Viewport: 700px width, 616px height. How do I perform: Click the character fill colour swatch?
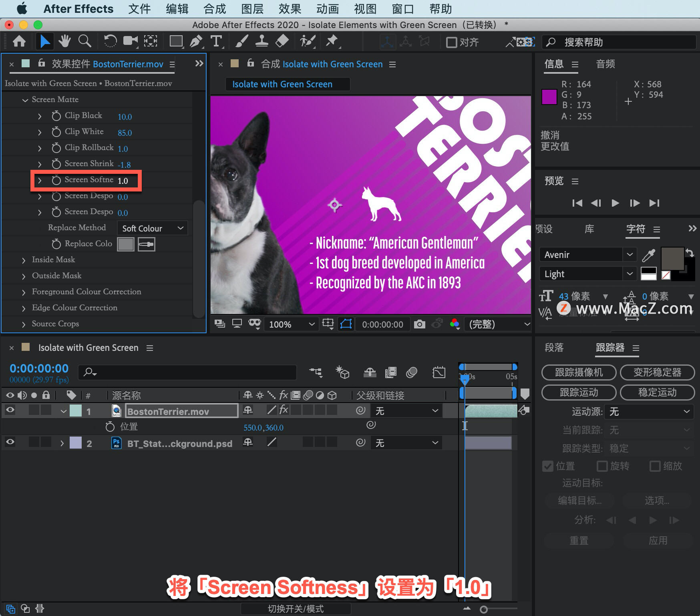(x=672, y=259)
